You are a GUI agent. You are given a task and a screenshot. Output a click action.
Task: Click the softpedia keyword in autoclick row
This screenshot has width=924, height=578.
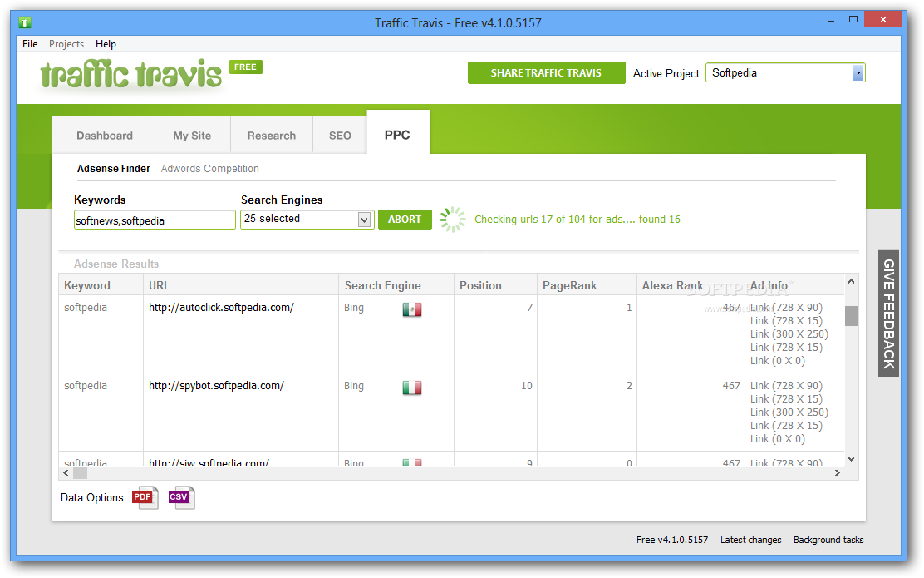click(86, 307)
